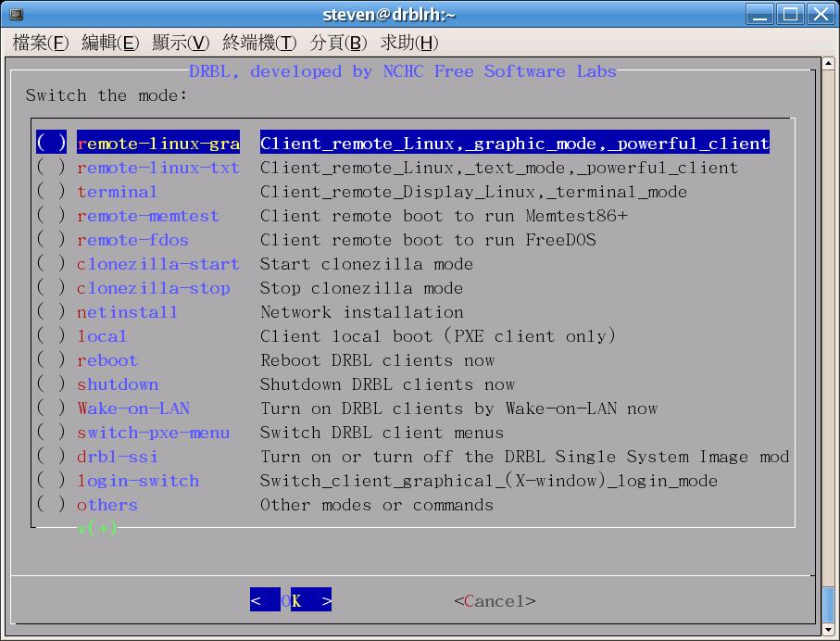Select the netinstall radio option

click(x=52, y=312)
